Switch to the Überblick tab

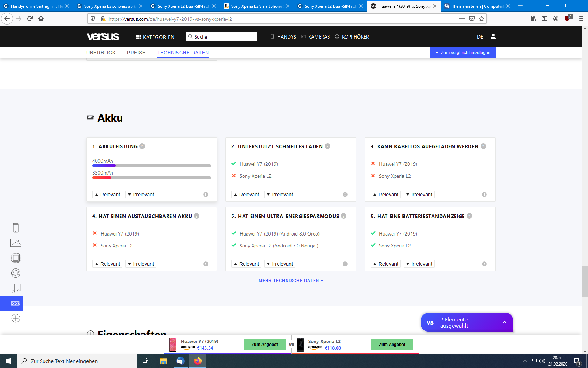(x=101, y=53)
